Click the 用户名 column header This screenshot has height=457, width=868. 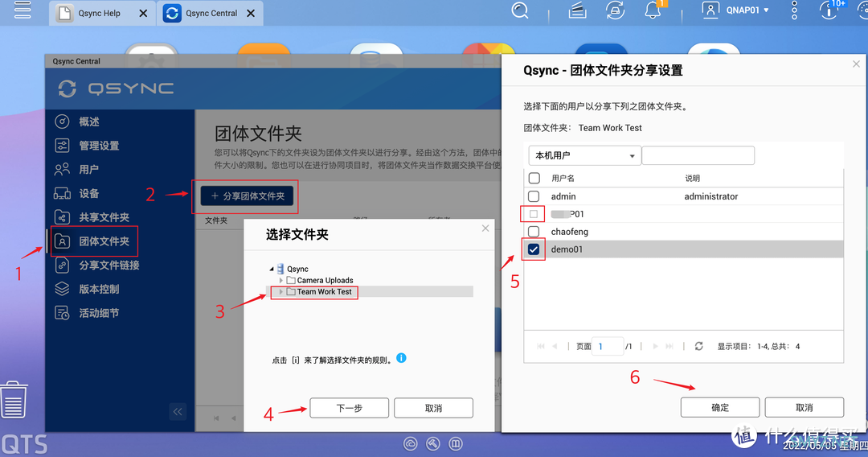pyautogui.click(x=563, y=179)
